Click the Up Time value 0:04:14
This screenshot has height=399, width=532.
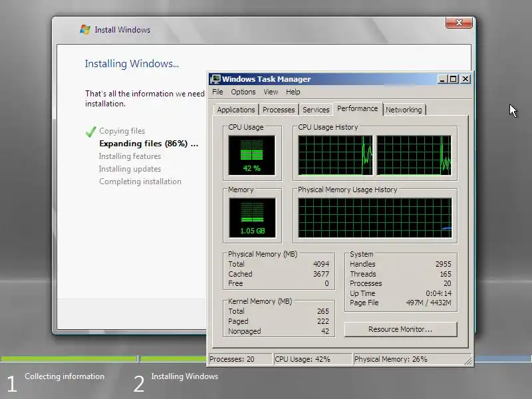point(439,293)
